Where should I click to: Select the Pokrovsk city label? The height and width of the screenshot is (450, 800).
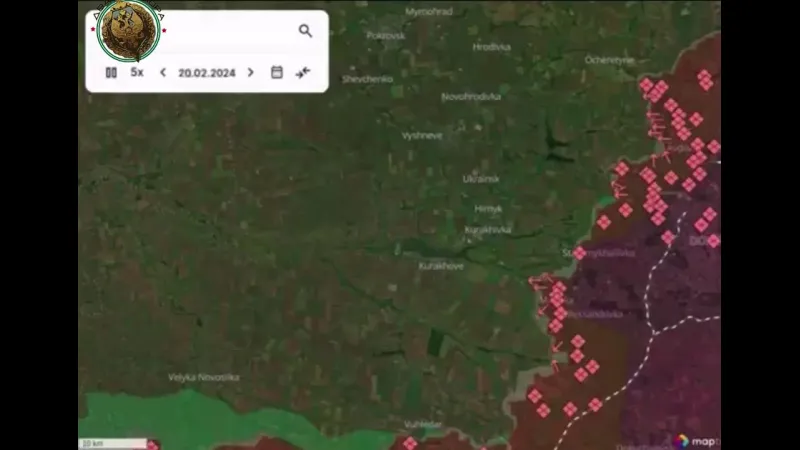385,35
